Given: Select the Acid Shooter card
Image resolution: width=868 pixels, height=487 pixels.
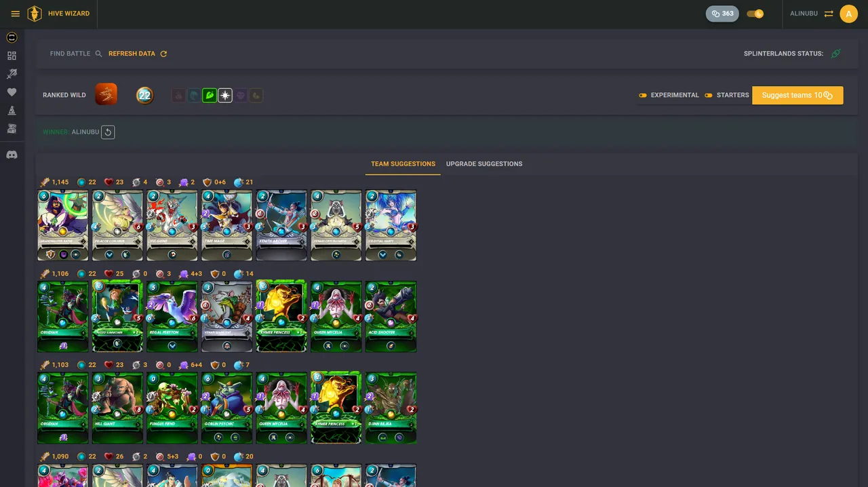Looking at the screenshot, I should coord(391,317).
